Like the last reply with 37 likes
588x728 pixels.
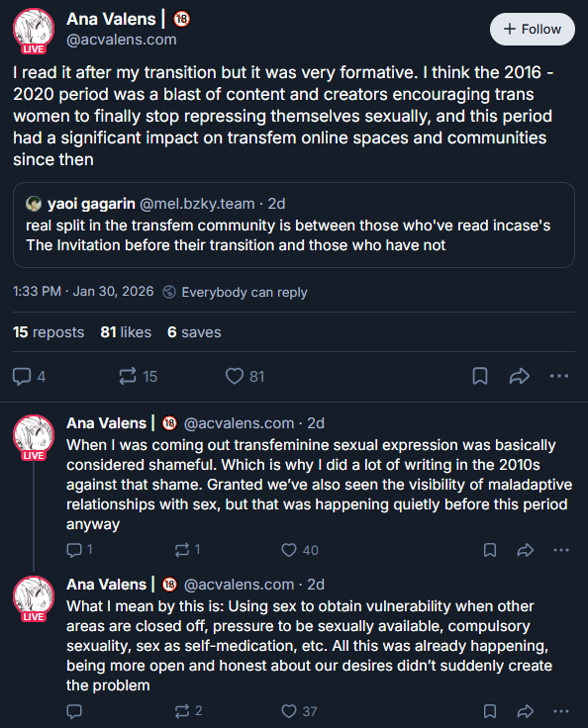289,711
